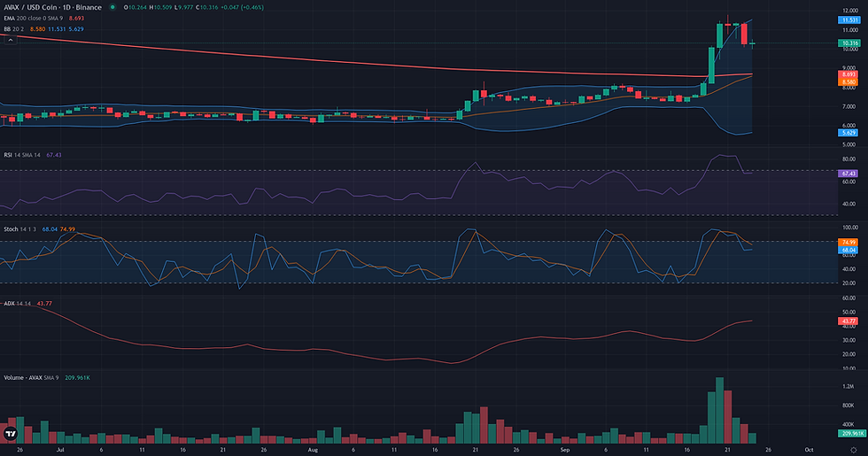Click the 12.000 price scale tick

click(850, 11)
